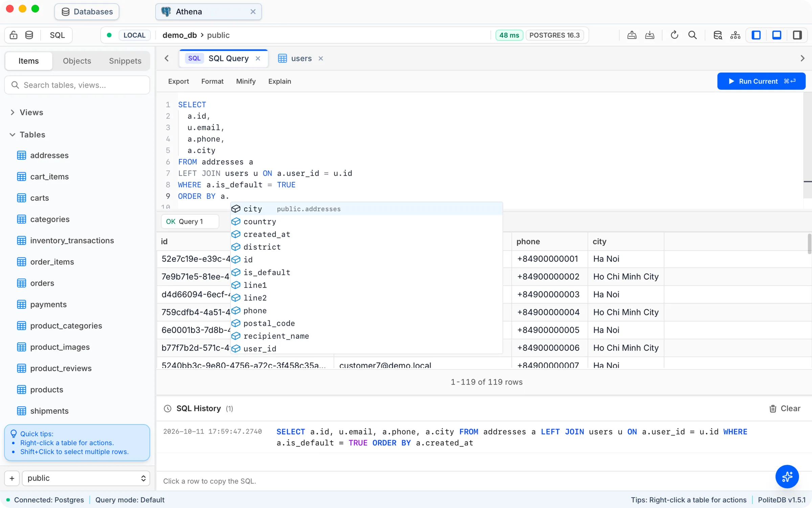The image size is (812, 508).
Task: Select 'created_at' from the autocomplete list
Action: click(x=366, y=234)
